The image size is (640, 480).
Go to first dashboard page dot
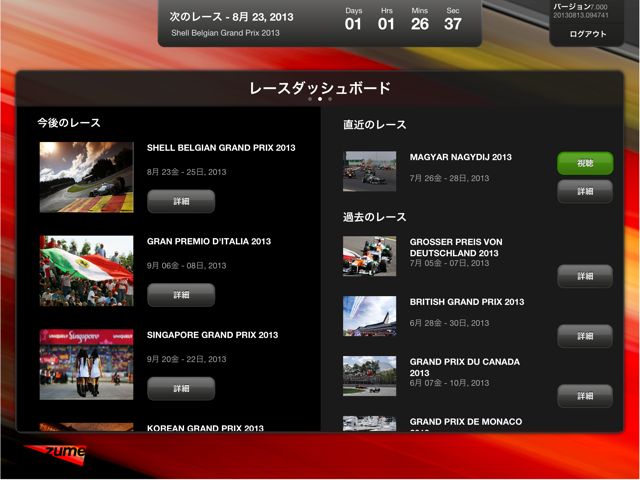(x=310, y=99)
